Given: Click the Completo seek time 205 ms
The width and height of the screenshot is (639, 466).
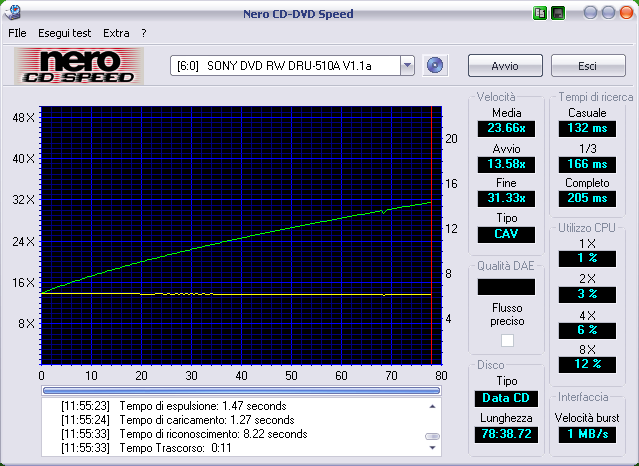Looking at the screenshot, I should pos(587,199).
